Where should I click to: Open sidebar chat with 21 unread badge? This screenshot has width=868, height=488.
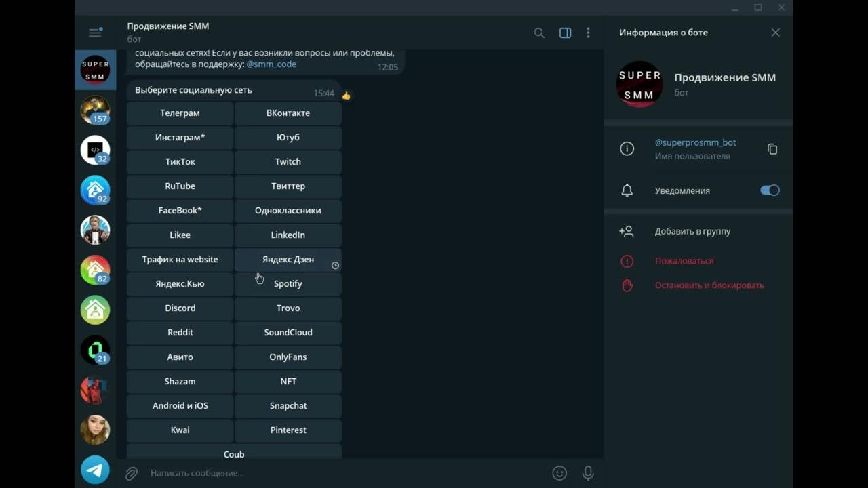(x=95, y=350)
